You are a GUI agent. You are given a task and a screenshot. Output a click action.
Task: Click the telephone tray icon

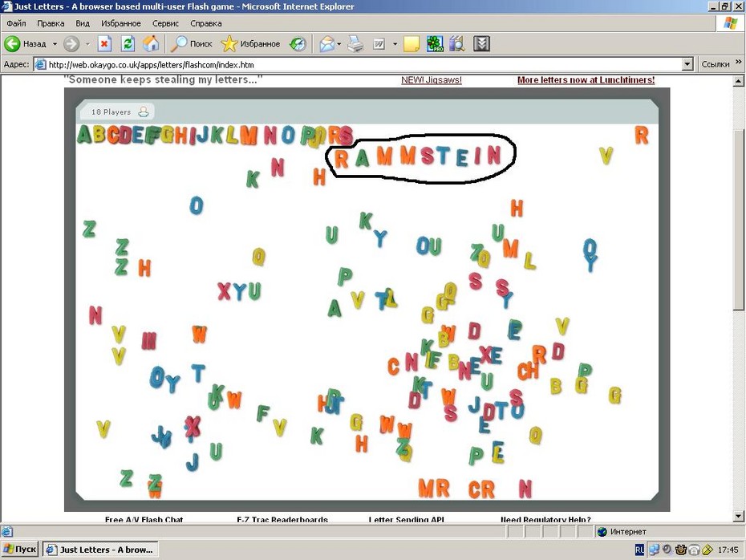694,550
